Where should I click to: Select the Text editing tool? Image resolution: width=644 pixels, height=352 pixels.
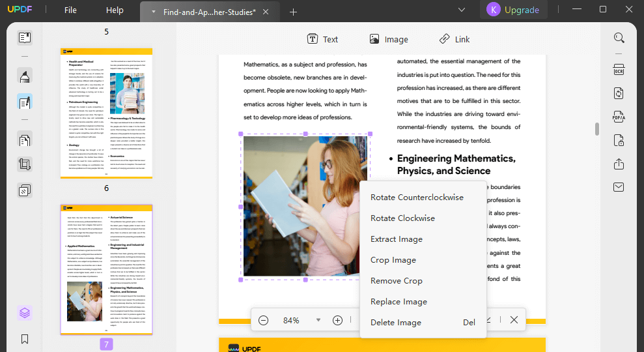tap(322, 39)
